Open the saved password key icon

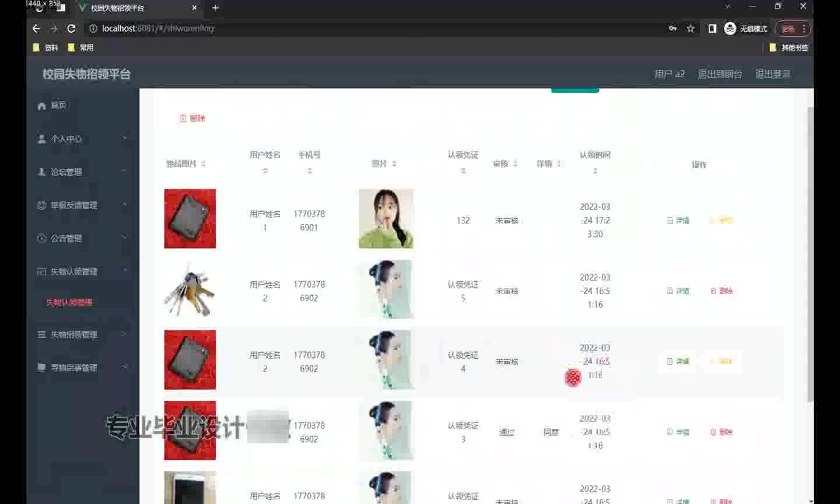tap(673, 28)
